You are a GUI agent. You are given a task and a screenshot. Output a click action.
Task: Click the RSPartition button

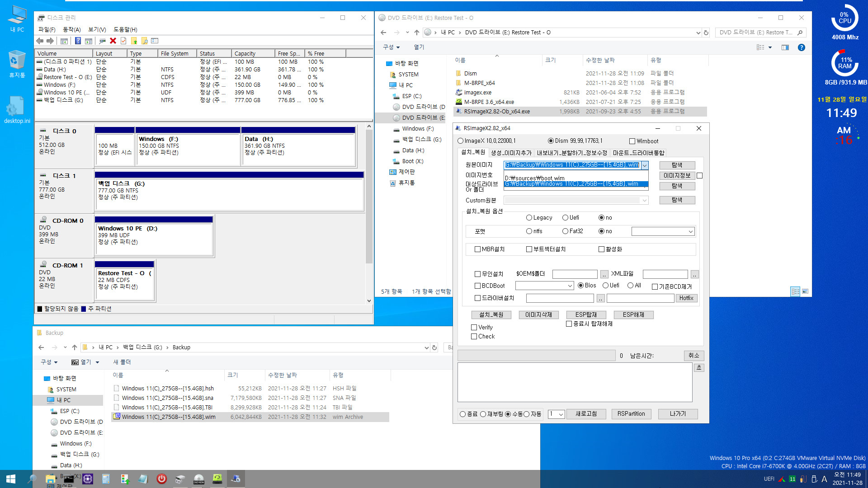pos(631,414)
